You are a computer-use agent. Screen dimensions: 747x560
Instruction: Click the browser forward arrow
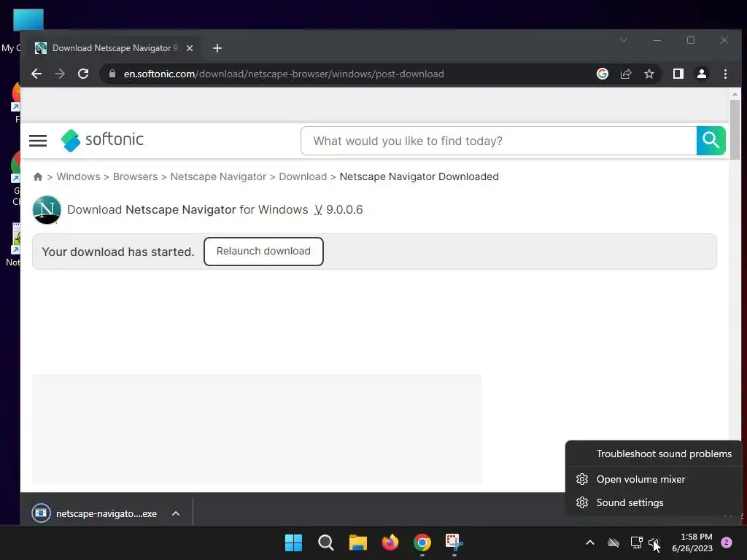point(60,74)
